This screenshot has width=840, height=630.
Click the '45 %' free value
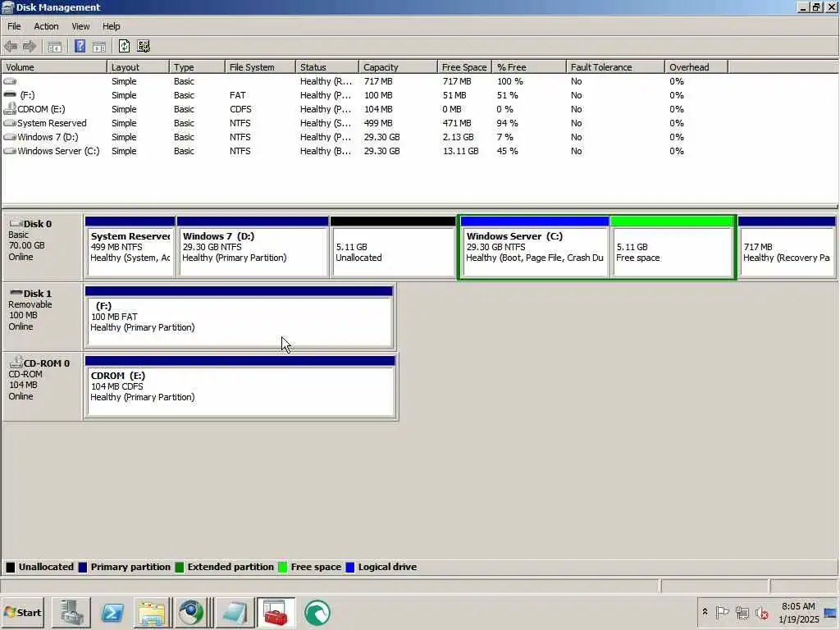click(507, 151)
